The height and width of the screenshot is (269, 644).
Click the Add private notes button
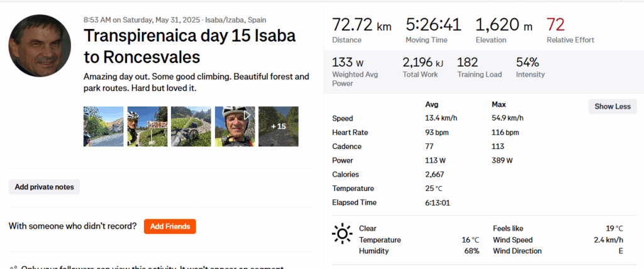45,187
